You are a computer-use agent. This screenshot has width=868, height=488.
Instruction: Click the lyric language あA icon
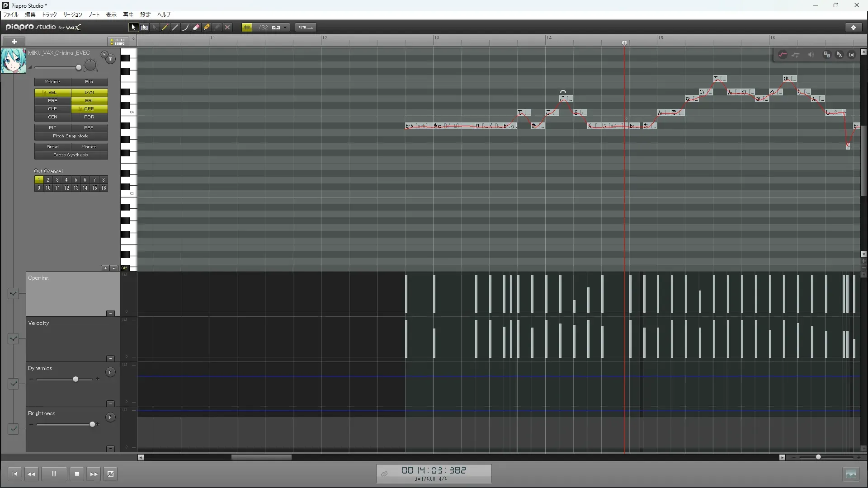pos(839,55)
